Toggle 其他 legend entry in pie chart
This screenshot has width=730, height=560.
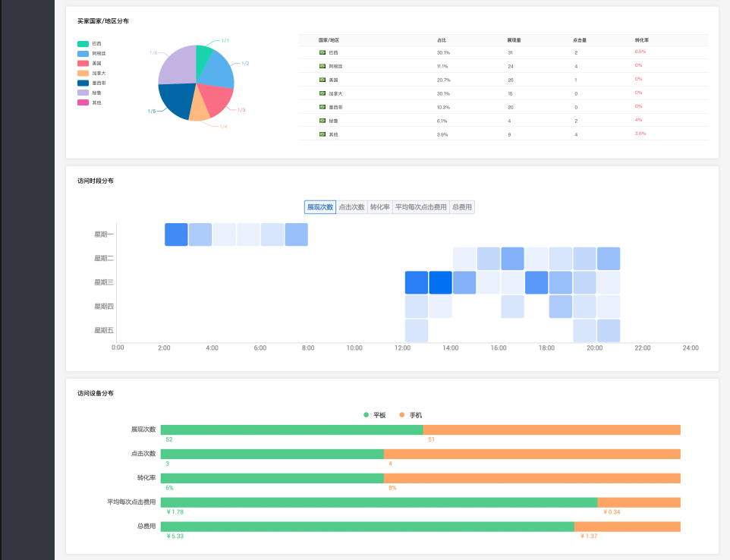point(83,102)
